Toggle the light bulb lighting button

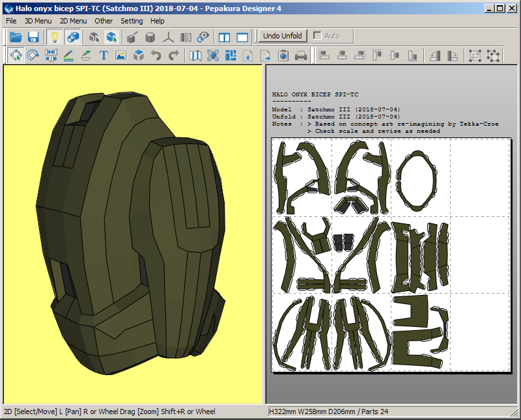click(55, 37)
